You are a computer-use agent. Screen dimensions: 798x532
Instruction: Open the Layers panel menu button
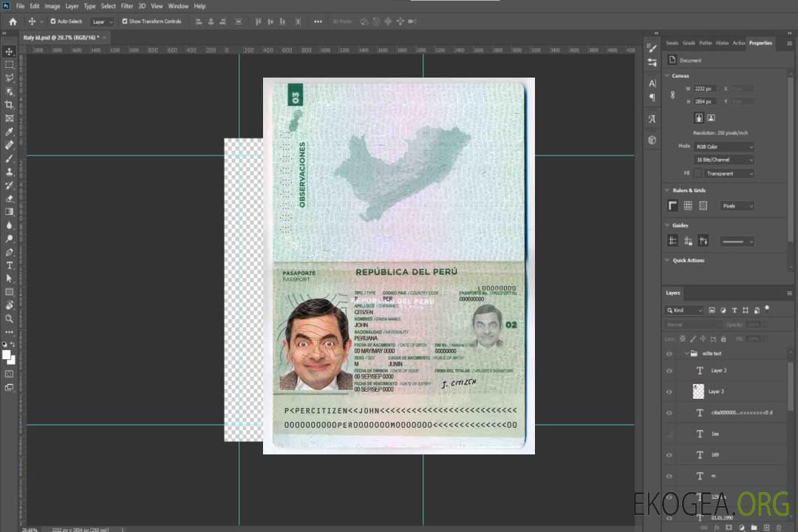pos(789,293)
